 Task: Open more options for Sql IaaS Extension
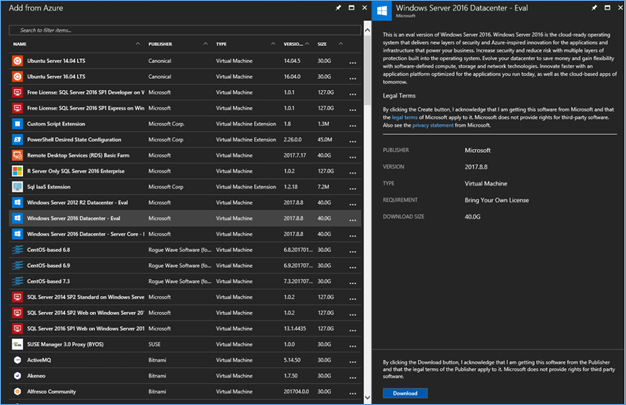coord(353,188)
